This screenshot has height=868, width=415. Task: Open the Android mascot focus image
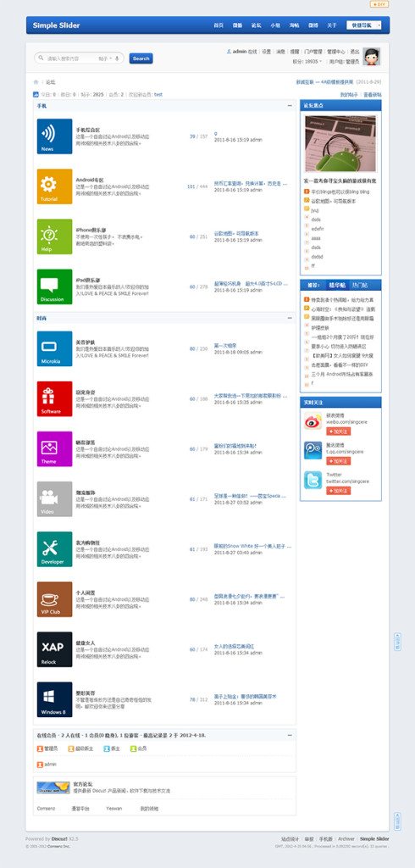pos(340,144)
